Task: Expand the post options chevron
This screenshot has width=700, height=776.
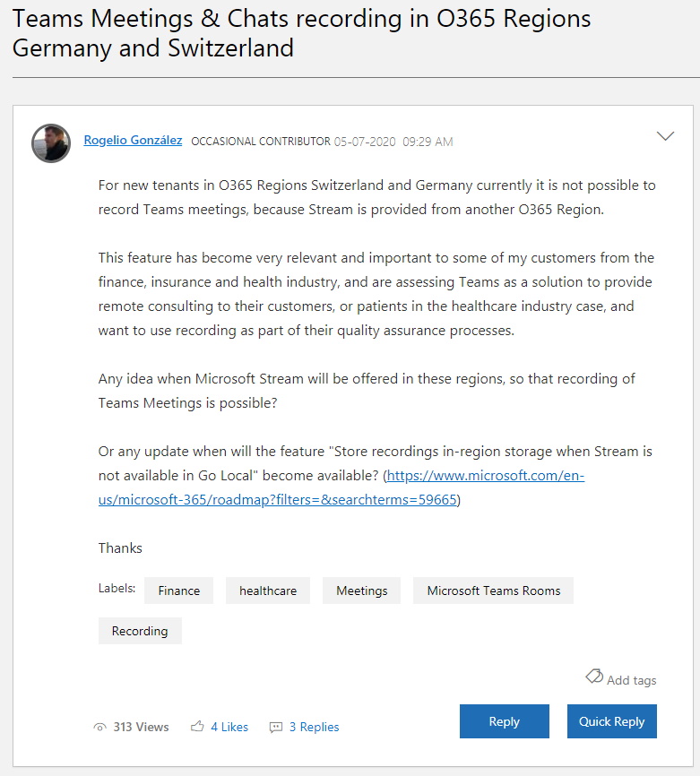Action: [665, 136]
